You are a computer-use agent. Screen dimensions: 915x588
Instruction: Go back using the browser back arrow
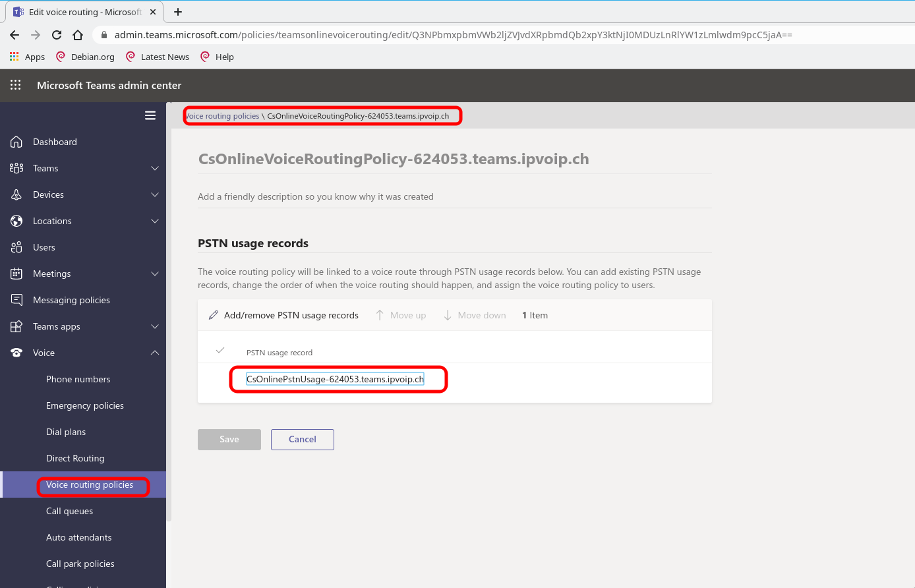pos(14,34)
